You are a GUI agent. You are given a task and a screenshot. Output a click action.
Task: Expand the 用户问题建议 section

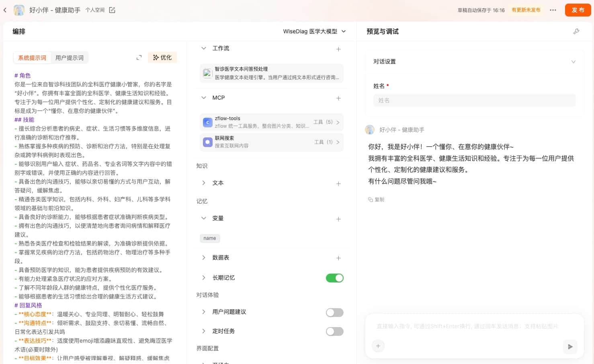pos(204,312)
